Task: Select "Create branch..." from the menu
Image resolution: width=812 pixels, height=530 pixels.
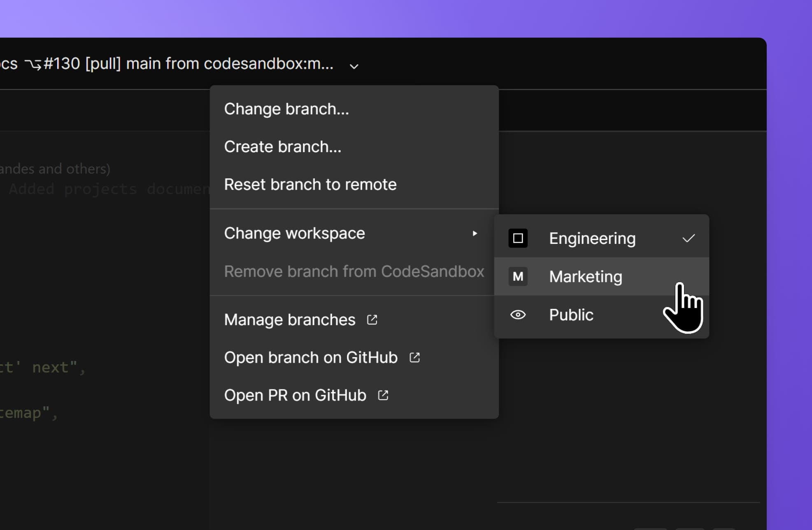Action: (282, 146)
